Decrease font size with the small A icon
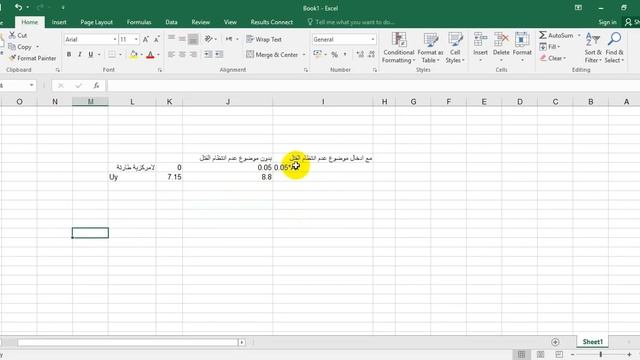640x360 pixels. [x=156, y=39]
